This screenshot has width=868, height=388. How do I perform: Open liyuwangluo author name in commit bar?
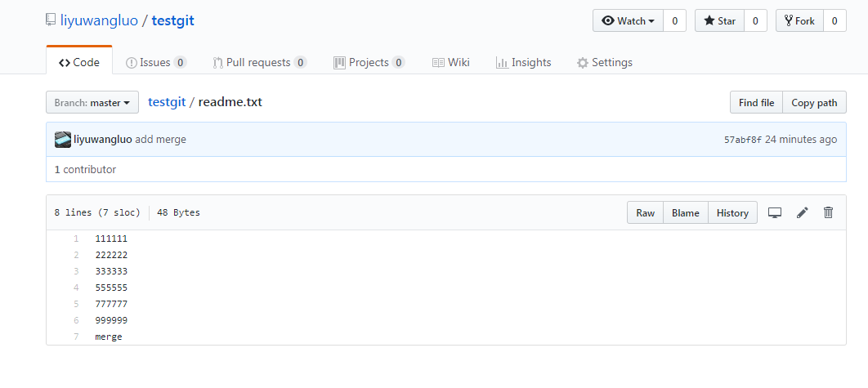coord(103,140)
